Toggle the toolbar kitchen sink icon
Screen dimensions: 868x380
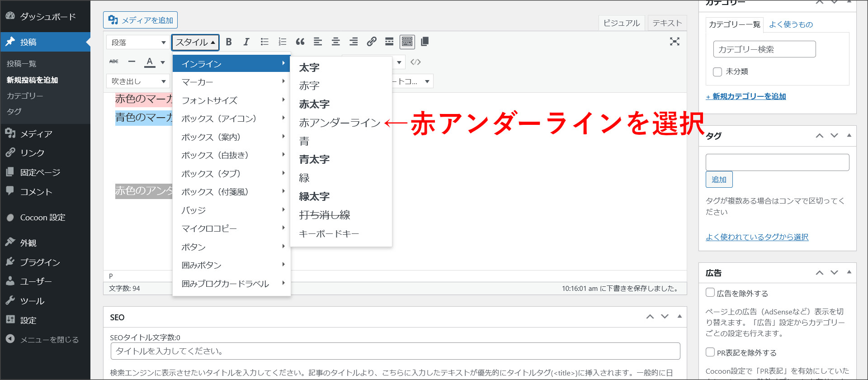[407, 42]
